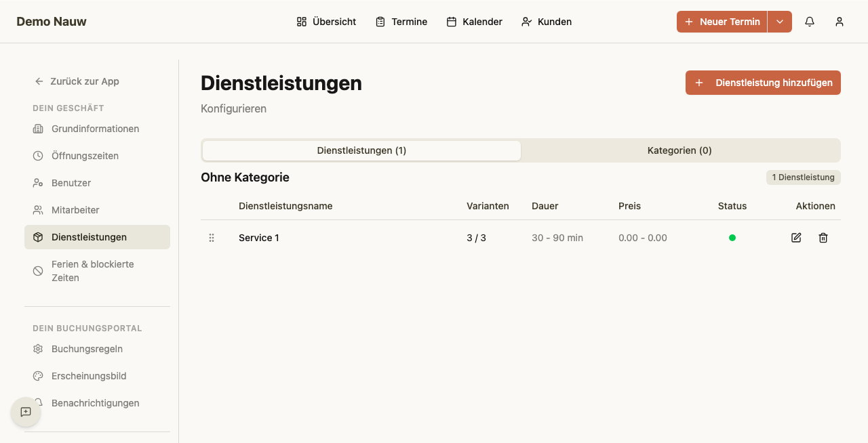The height and width of the screenshot is (443, 868).
Task: Open Übersicht in the top navigation
Action: [x=326, y=22]
